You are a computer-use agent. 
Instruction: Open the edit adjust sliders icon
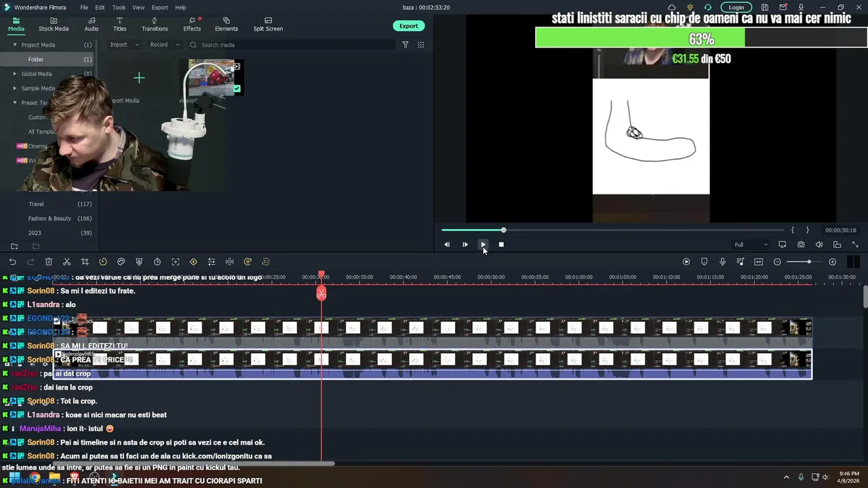(212, 262)
